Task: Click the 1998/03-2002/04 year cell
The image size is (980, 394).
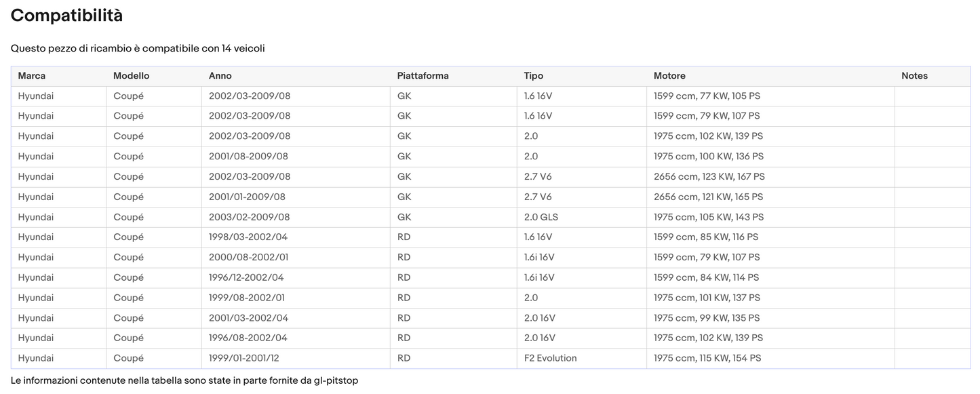Action: pos(248,237)
